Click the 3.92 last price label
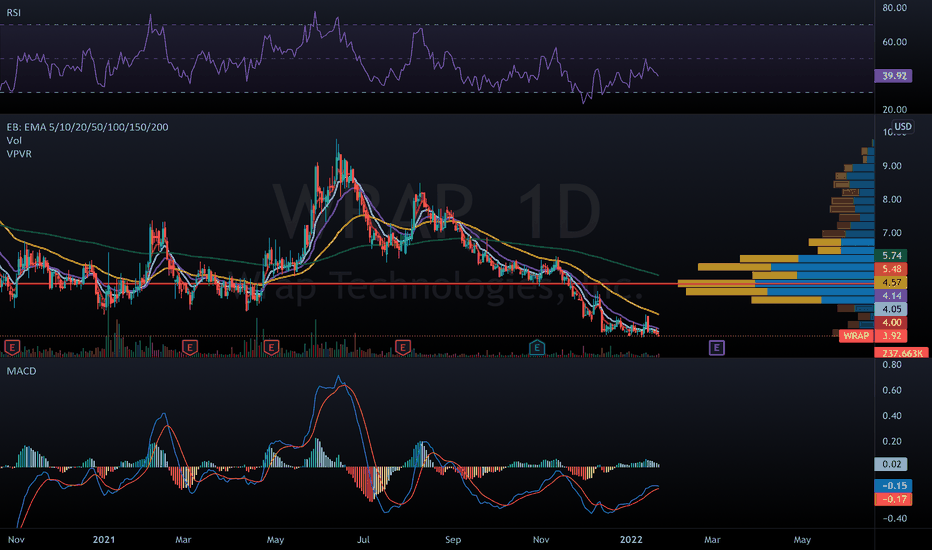Screen dimensions: 932x550 891,336
